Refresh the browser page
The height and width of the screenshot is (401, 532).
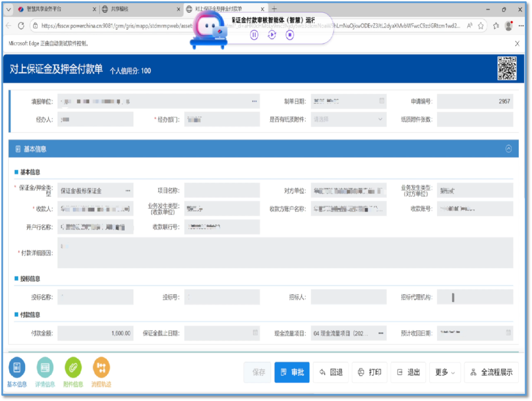[x=21, y=26]
